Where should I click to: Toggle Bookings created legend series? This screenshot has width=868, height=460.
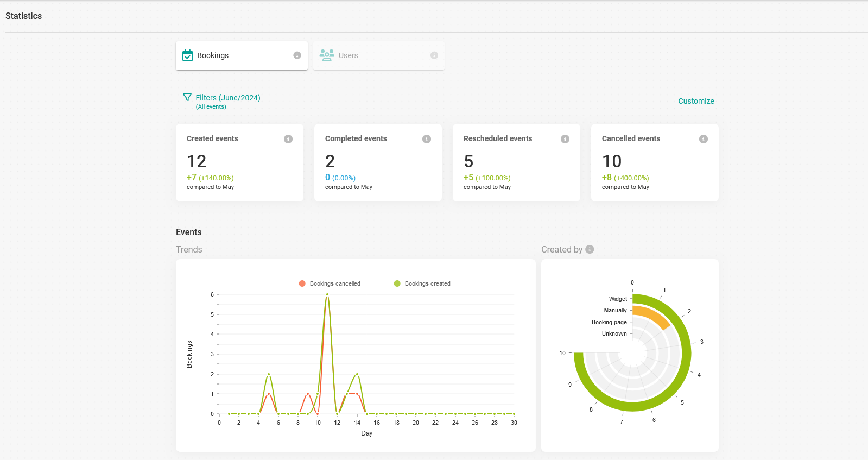(x=422, y=283)
